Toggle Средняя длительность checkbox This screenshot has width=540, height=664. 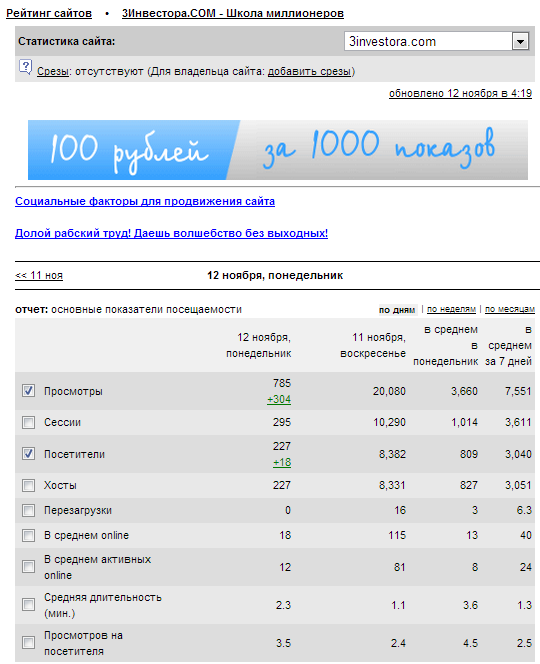click(x=28, y=604)
